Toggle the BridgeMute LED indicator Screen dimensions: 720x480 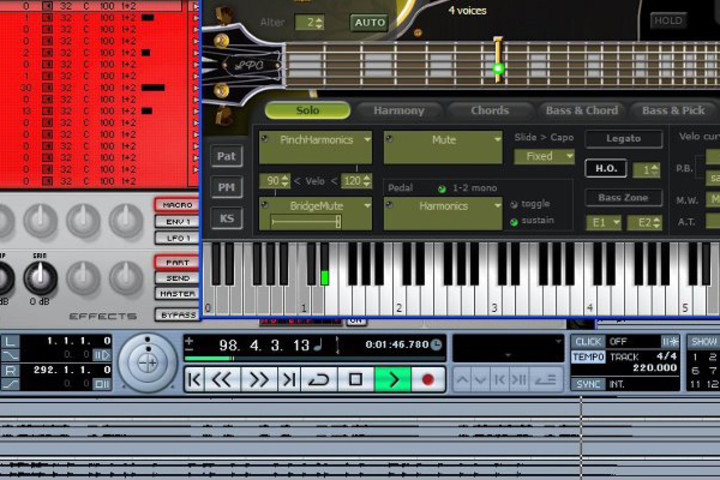[x=264, y=204]
